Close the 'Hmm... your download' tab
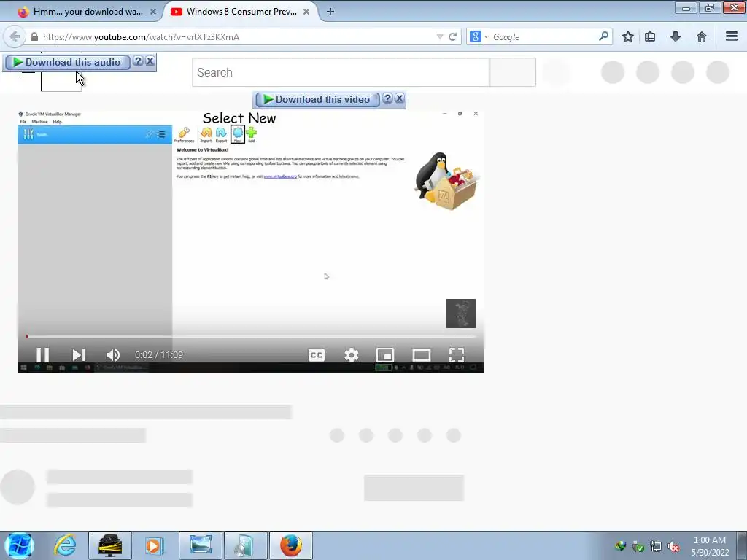Screen dimensions: 747x560 (x=153, y=12)
